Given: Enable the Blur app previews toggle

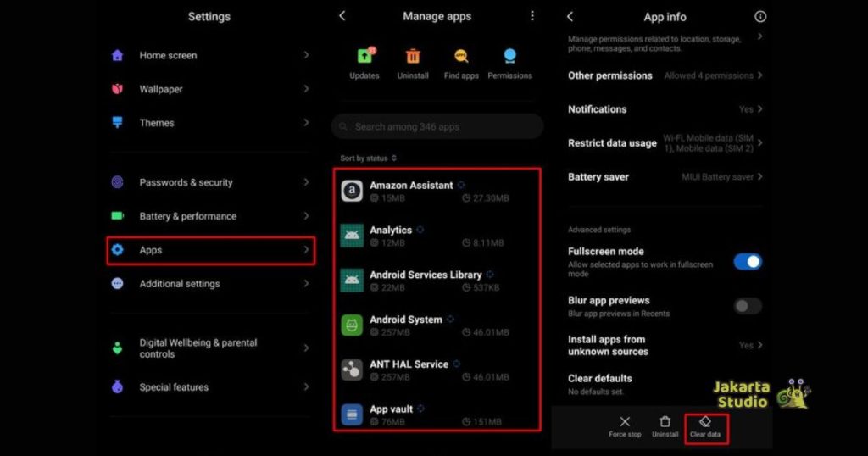Looking at the screenshot, I should click(x=747, y=306).
